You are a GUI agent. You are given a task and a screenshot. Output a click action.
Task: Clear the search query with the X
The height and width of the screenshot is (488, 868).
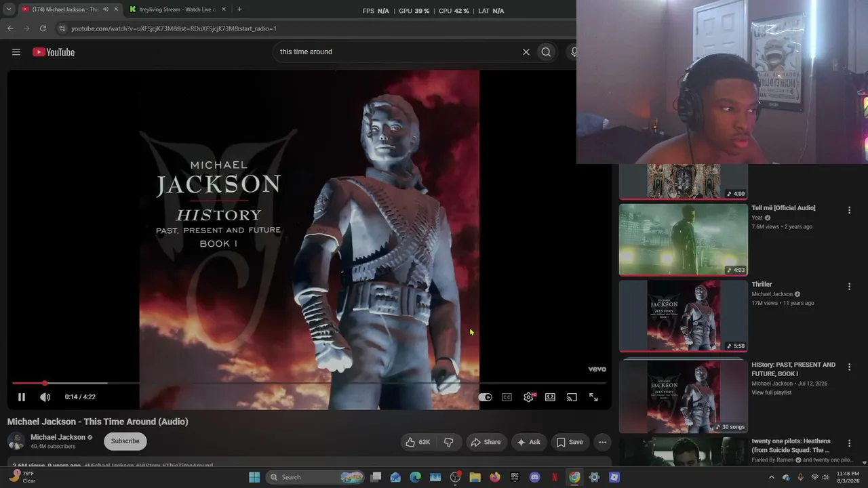(526, 52)
